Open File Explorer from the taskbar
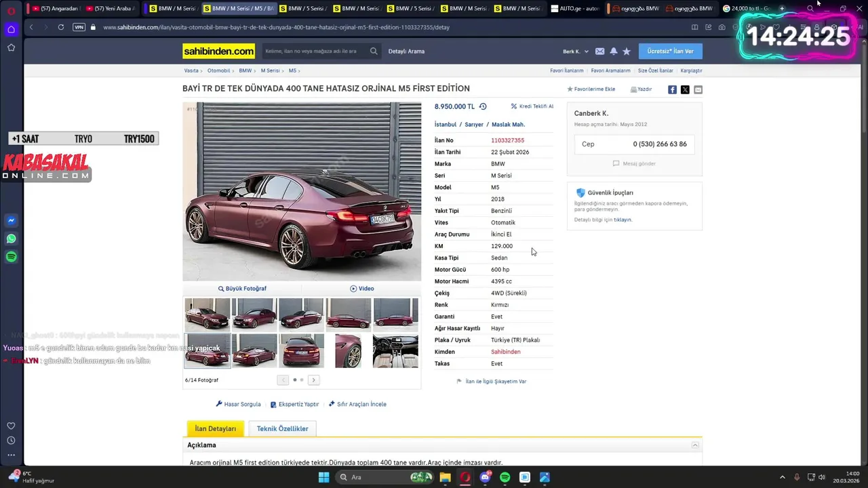Viewport: 868px width, 488px height. click(445, 477)
